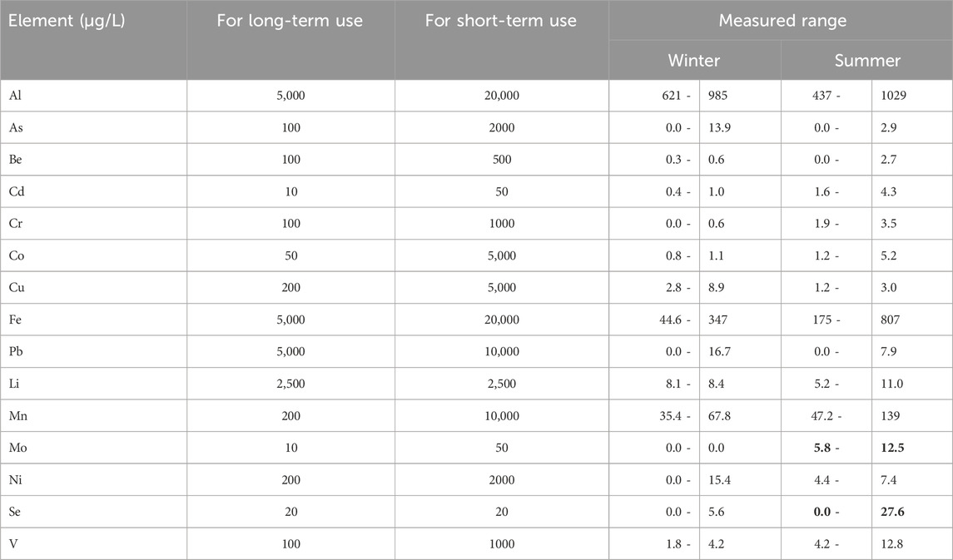Click the 'Element (µg/L)' column header
The image size is (953, 560).
tap(67, 21)
